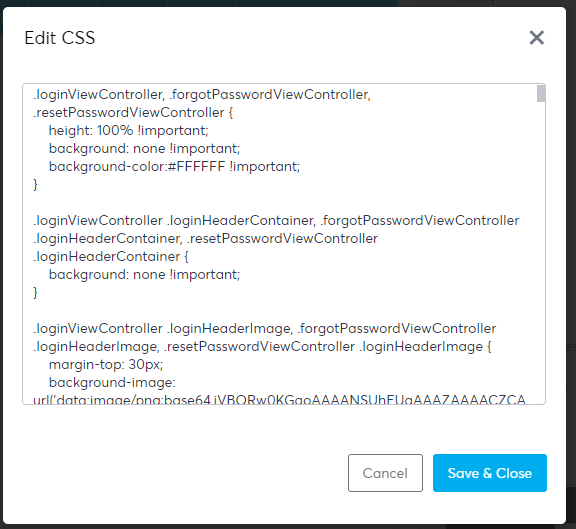576x529 pixels.
Task: Click the lone .loginHeaderContainer { line
Action: (111, 256)
